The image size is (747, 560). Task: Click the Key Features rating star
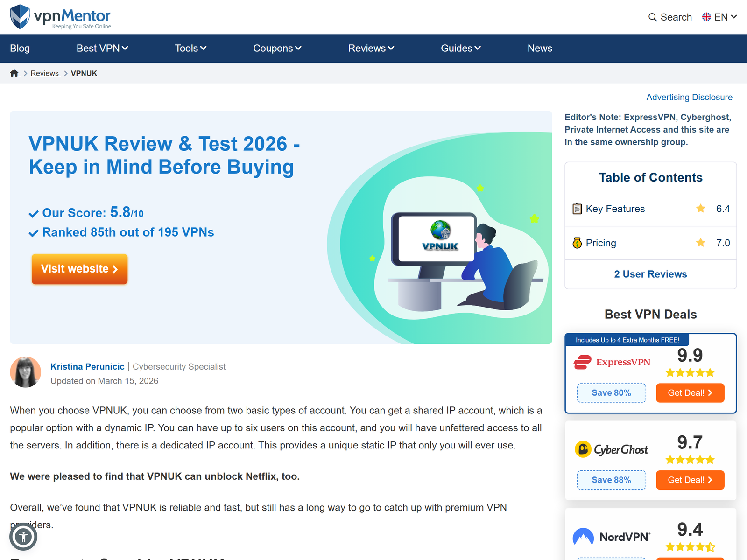point(701,209)
